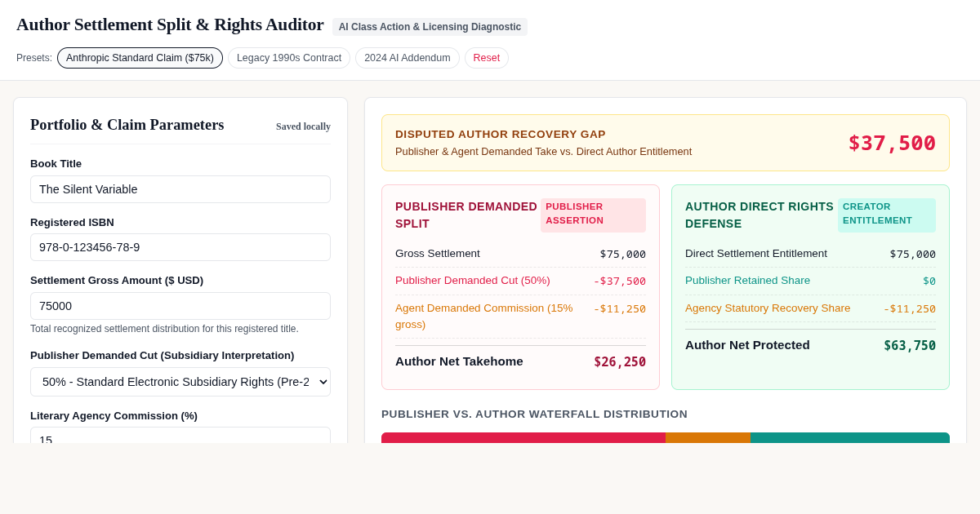
Task: Click the Disputed Author Recovery Gap heading
Action: coord(501,135)
